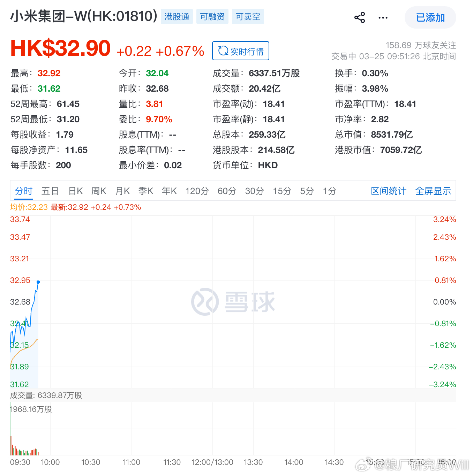The height and width of the screenshot is (476, 473).
Task: Select the 港股通 tag
Action: (177, 16)
